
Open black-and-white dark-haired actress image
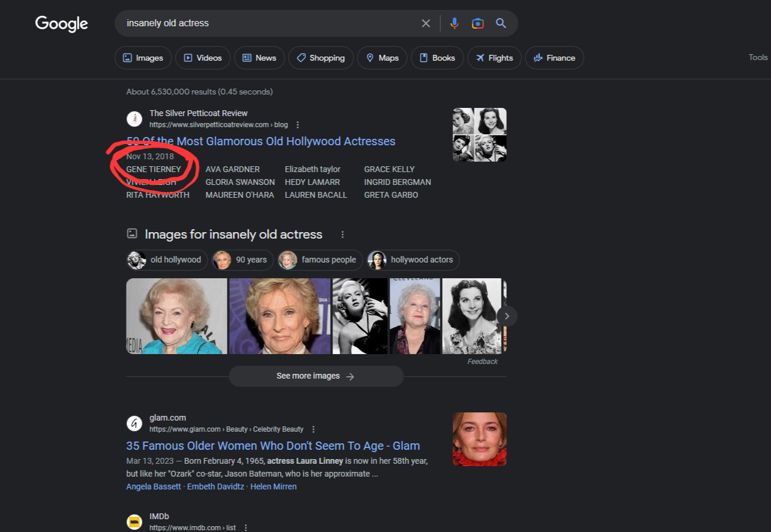pos(472,316)
